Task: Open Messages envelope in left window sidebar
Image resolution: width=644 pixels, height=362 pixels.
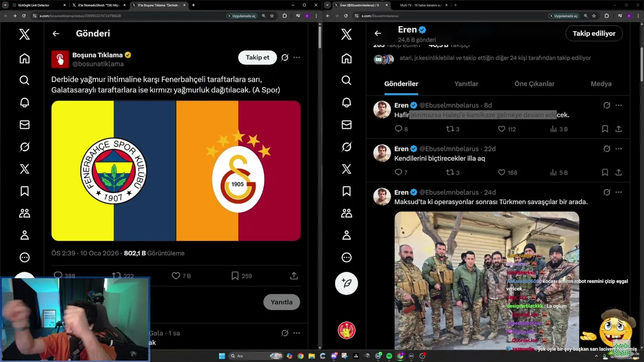Action: [x=24, y=125]
